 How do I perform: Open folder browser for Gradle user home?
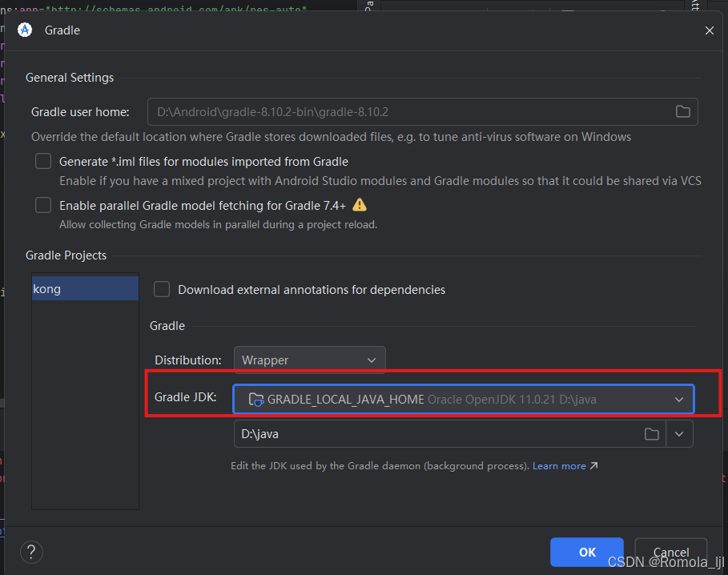pyautogui.click(x=682, y=111)
